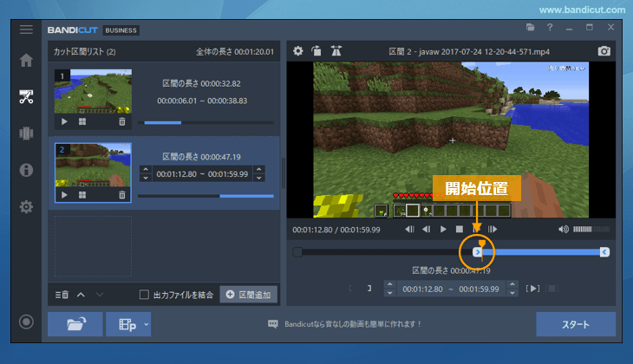
Task: Click the time range field under the timeline
Action: pos(451,289)
